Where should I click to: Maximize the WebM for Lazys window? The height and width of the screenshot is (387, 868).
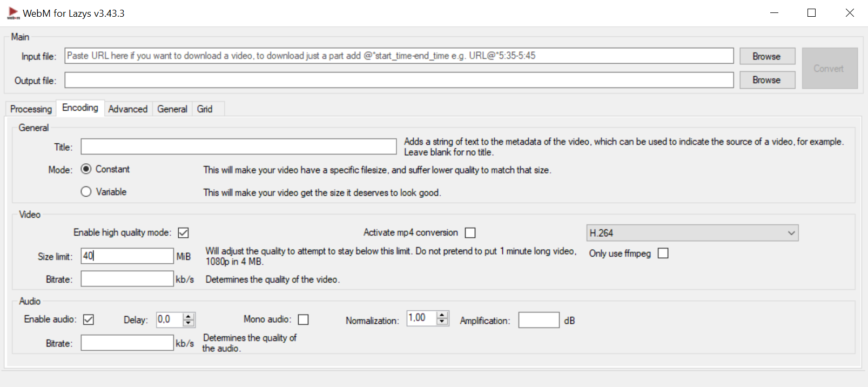click(x=811, y=13)
